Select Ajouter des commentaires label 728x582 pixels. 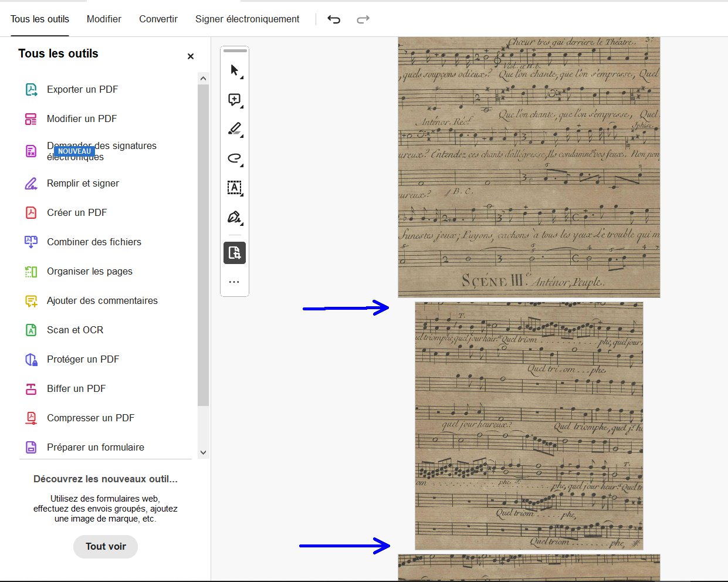[102, 300]
